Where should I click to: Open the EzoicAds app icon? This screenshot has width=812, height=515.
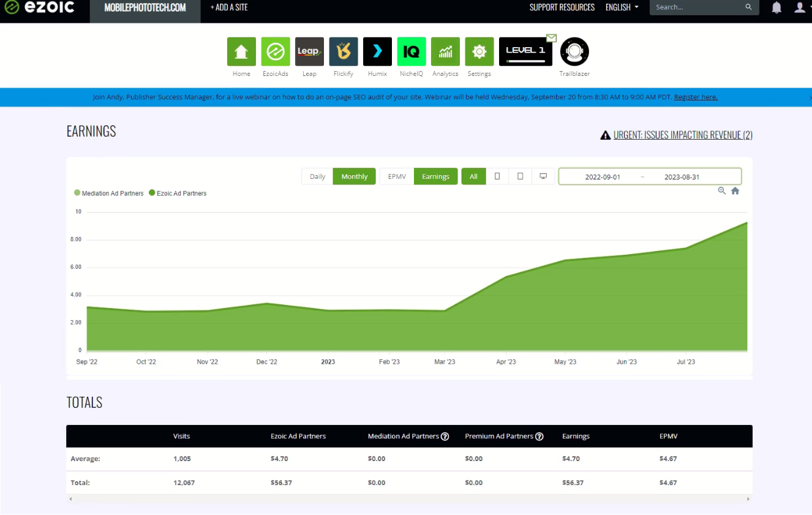(276, 51)
